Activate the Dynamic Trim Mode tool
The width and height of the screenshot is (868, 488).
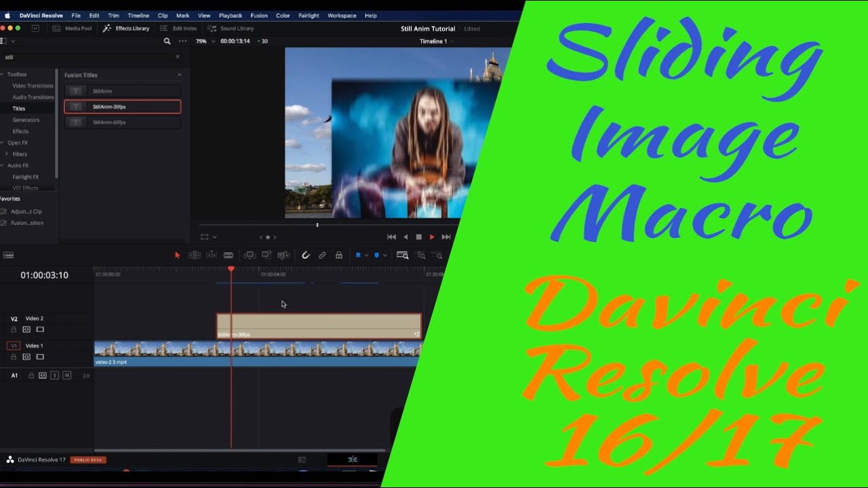tap(212, 256)
